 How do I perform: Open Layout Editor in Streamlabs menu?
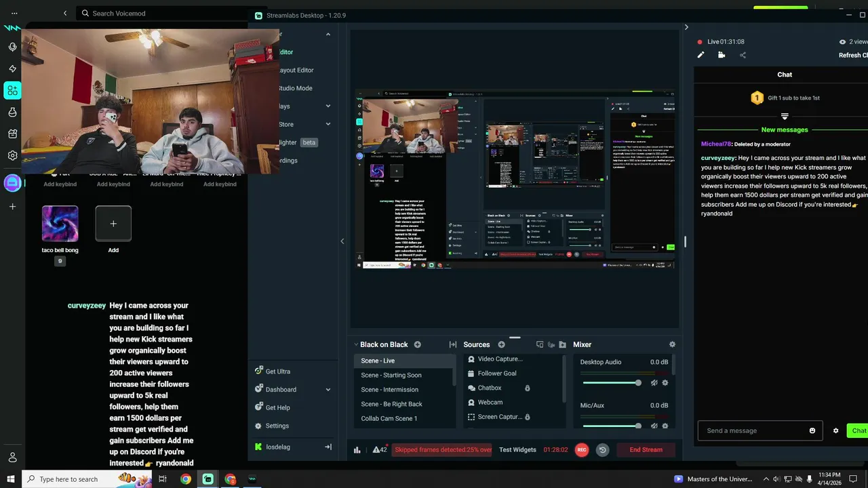296,70
